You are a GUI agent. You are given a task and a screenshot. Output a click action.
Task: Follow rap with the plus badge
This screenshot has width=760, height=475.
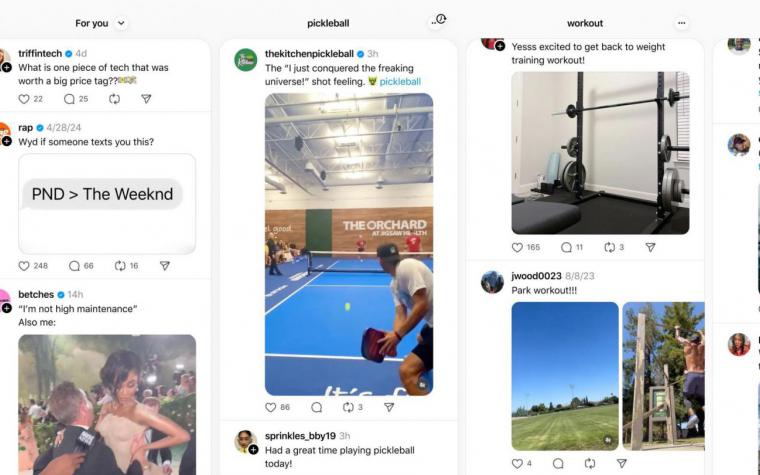pyautogui.click(x=6, y=141)
